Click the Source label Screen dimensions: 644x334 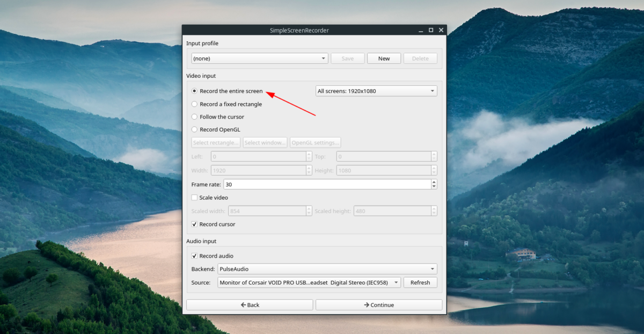(201, 282)
